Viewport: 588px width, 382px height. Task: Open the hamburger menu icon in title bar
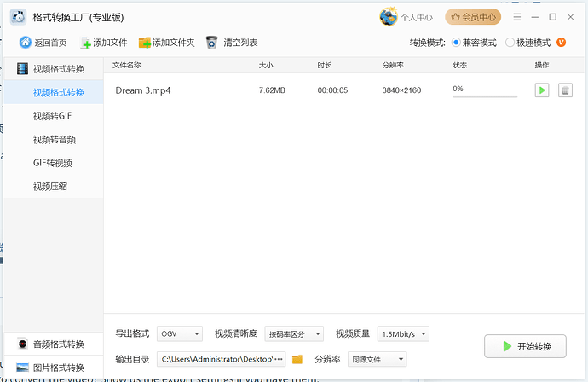pos(517,17)
